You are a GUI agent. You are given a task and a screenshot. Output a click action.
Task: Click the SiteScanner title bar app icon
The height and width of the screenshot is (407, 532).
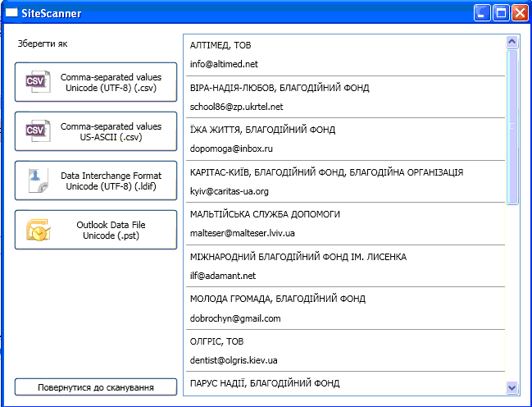[11, 13]
